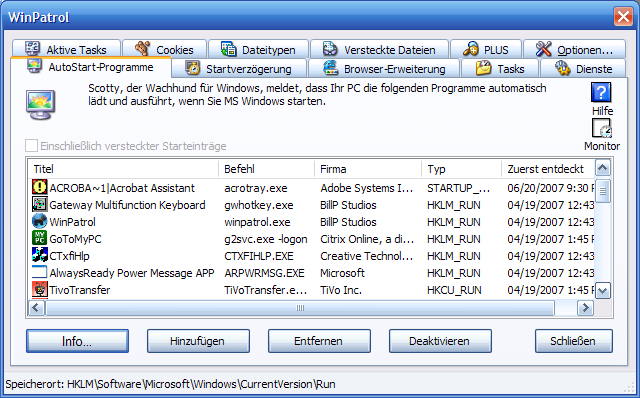Open Hilfe via the question mark icon
Screen dimensions: 640x398
[x=601, y=93]
